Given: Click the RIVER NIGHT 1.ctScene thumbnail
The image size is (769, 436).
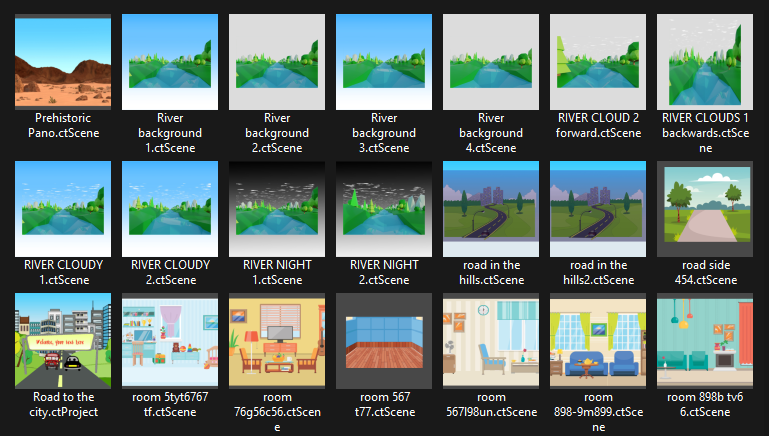Looking at the screenshot, I should pyautogui.click(x=277, y=208).
